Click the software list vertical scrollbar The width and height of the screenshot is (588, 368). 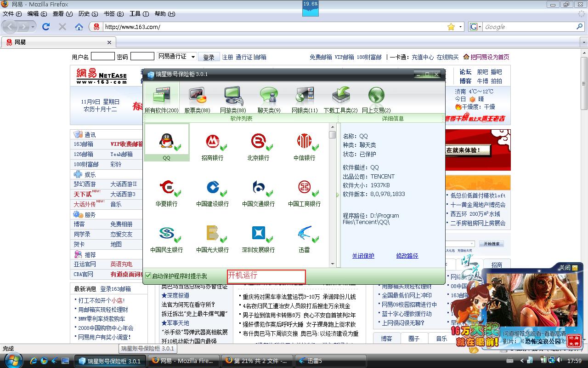click(x=333, y=195)
